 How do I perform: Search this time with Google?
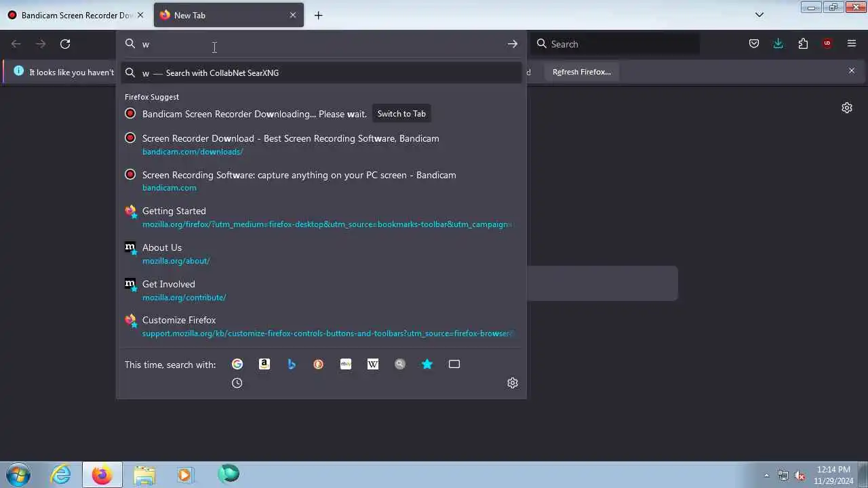(x=237, y=364)
